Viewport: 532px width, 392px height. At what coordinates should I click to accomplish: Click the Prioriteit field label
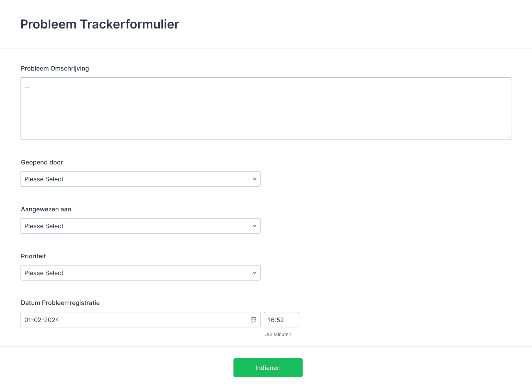tap(33, 256)
